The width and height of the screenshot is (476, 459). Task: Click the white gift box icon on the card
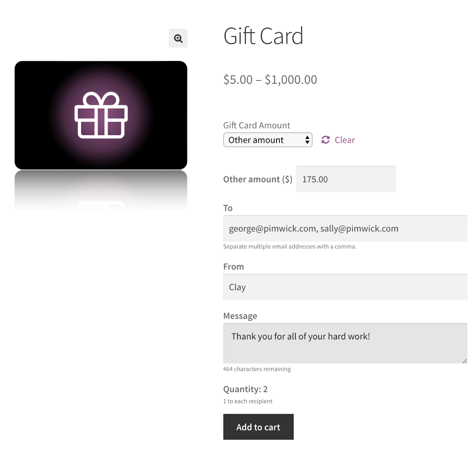point(101,115)
